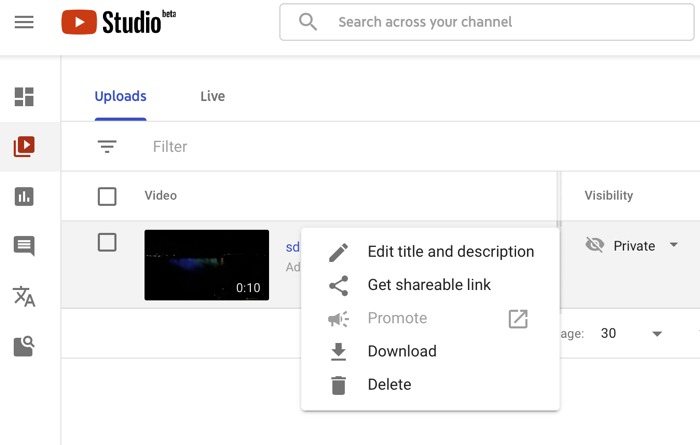The image size is (700, 445).
Task: Expand the Private visibility dropdown arrow
Action: (674, 245)
